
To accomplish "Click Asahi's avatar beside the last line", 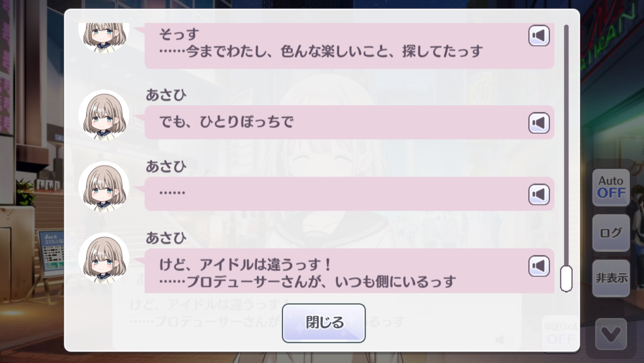I will (x=104, y=258).
